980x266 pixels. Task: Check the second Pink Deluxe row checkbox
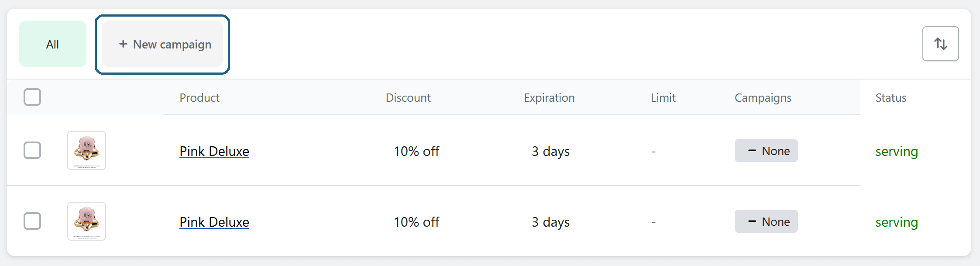pos(32,221)
